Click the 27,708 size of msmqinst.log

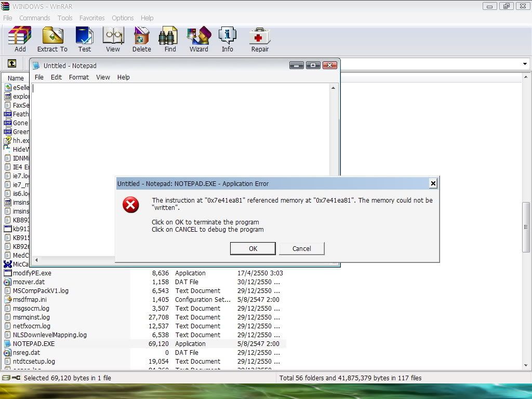coord(158,317)
